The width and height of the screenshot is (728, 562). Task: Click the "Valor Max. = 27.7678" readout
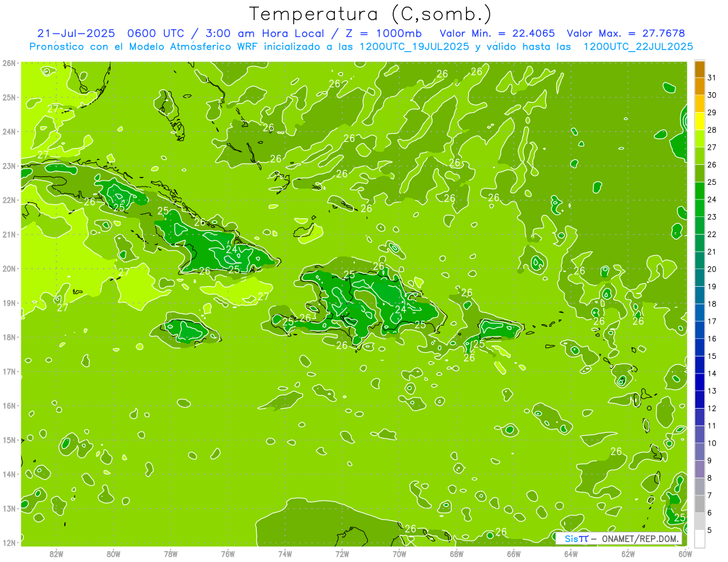[x=626, y=33]
